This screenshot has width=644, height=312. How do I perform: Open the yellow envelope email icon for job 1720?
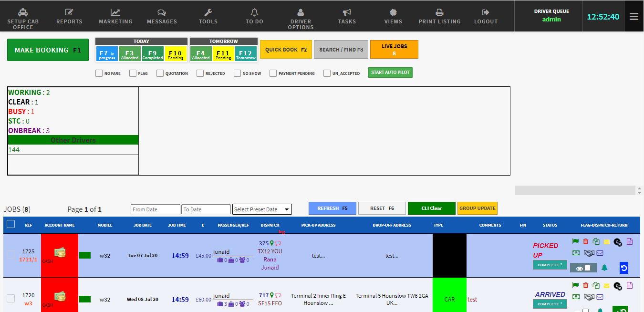tap(607, 285)
